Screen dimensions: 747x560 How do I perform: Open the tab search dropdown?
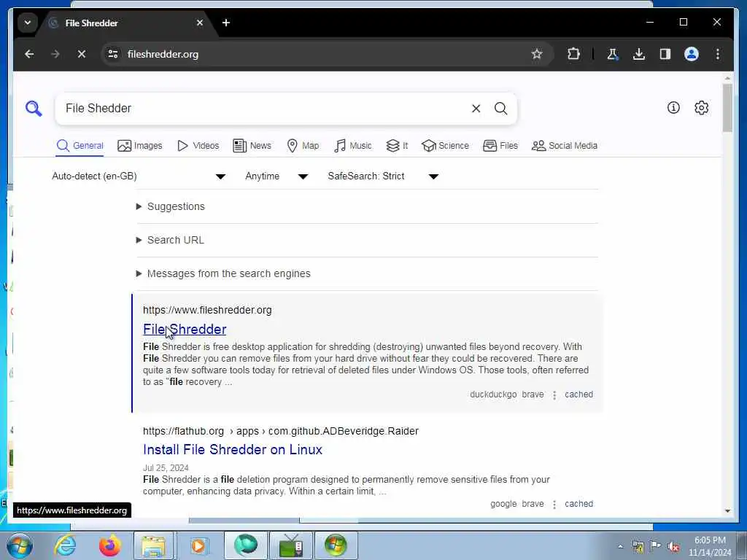[x=28, y=23]
